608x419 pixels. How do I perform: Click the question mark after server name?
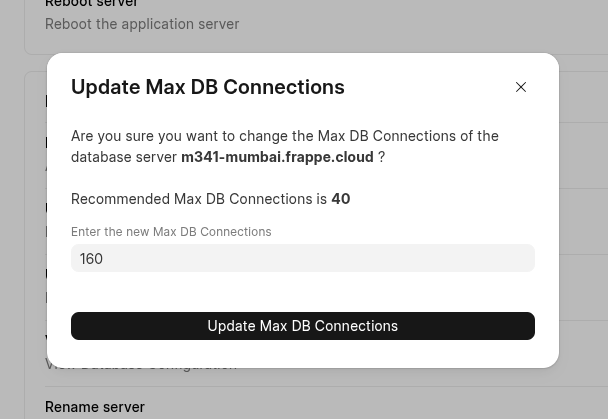[x=381, y=157]
